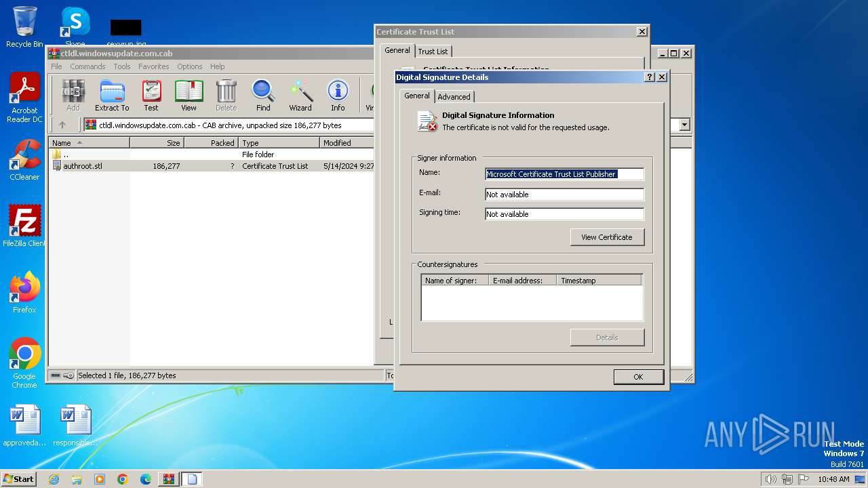Open Action Center flag tray icon
The width and height of the screenshot is (868, 488).
click(x=803, y=479)
